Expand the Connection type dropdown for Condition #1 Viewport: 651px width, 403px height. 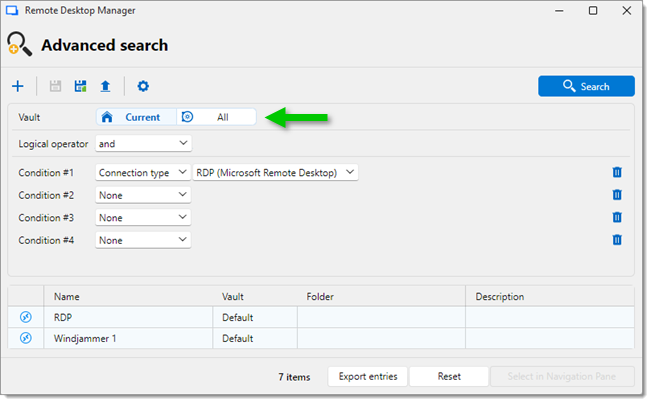pos(143,172)
